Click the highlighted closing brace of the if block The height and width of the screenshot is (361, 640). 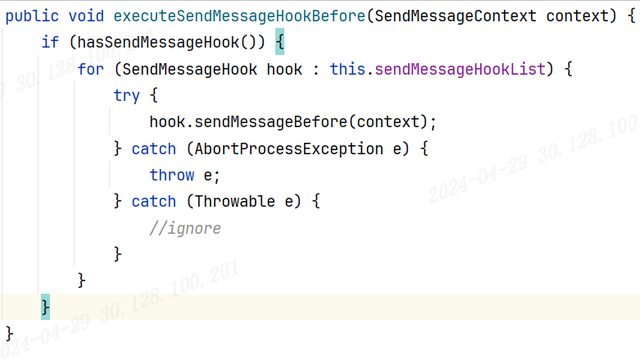pos(45,307)
